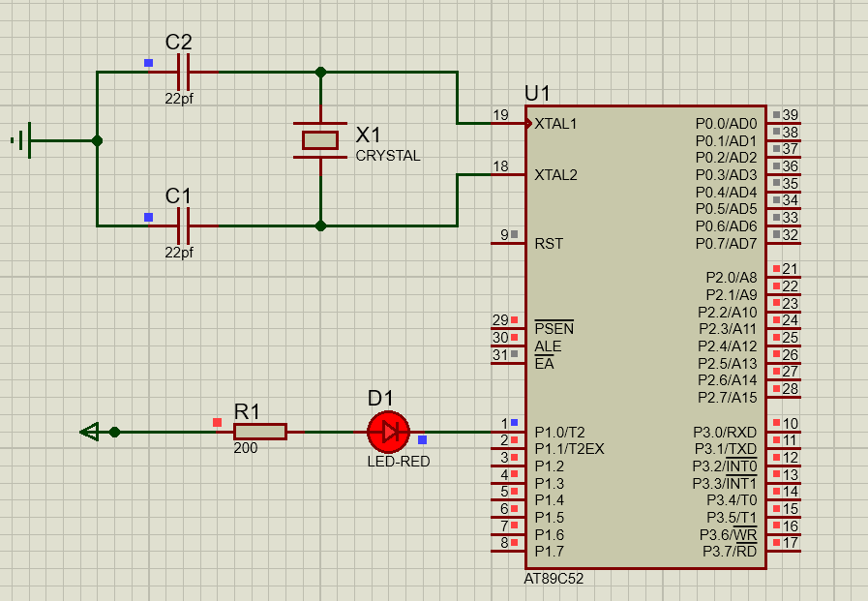This screenshot has height=601, width=868.
Task: Click the XTAL1 pin 19
Action: [x=508, y=124]
